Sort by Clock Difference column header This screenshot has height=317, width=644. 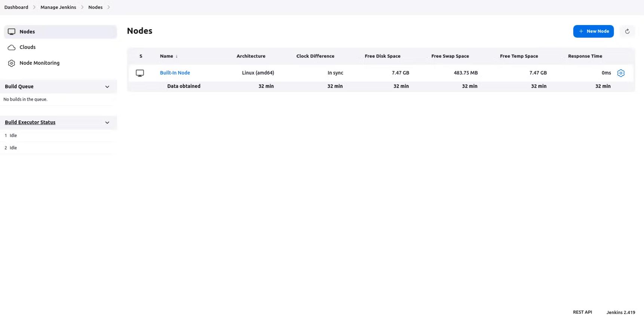coord(315,56)
